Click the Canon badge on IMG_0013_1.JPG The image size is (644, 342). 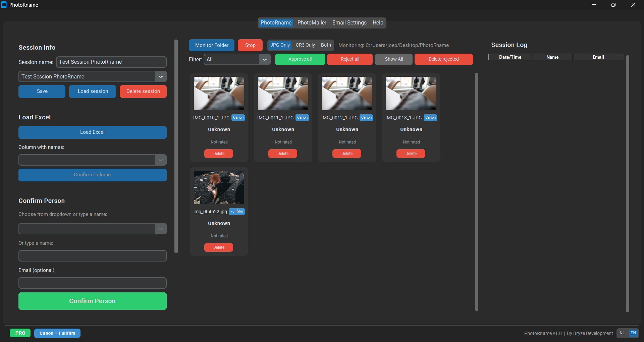pos(430,118)
